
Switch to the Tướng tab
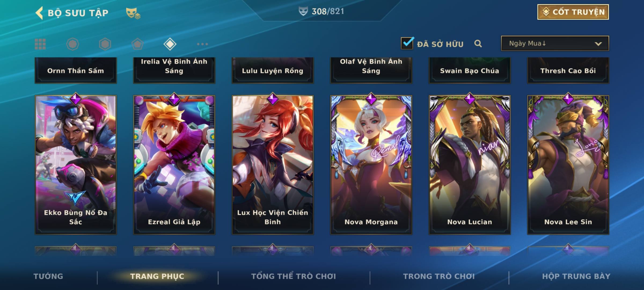tap(48, 276)
